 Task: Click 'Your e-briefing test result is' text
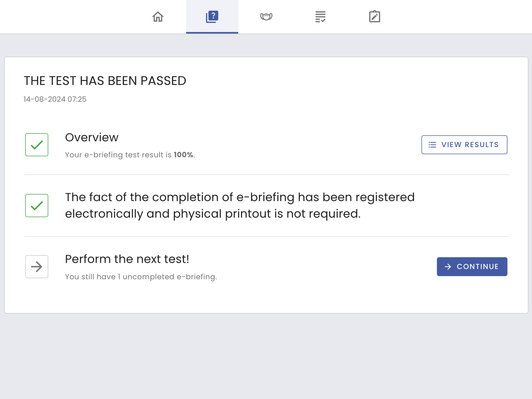pyautogui.click(x=118, y=155)
